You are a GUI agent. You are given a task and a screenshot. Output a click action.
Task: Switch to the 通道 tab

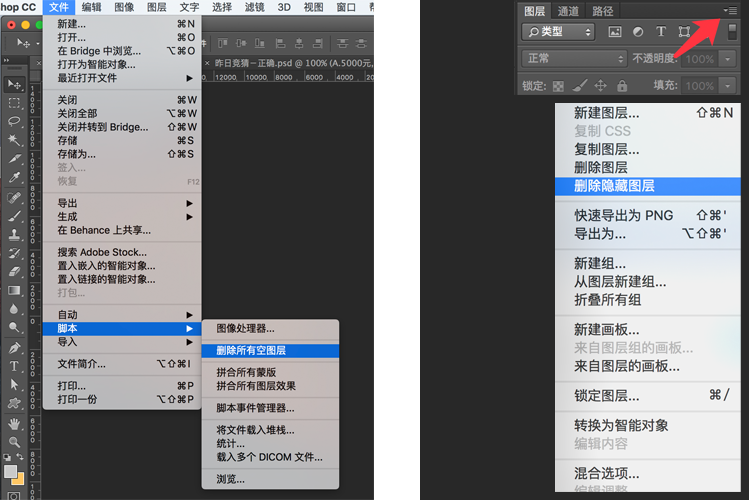click(568, 11)
